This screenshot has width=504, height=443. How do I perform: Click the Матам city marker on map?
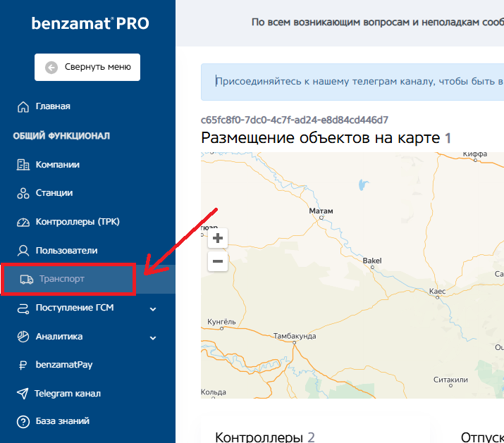click(321, 218)
